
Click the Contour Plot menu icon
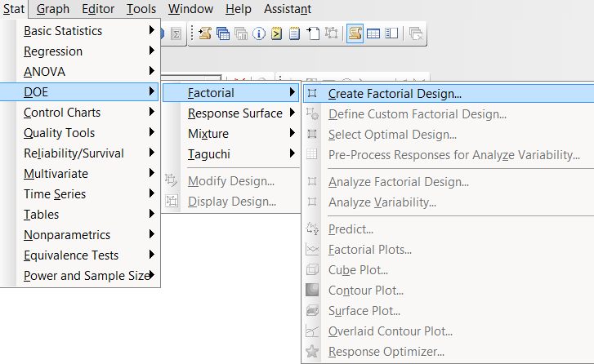[312, 290]
